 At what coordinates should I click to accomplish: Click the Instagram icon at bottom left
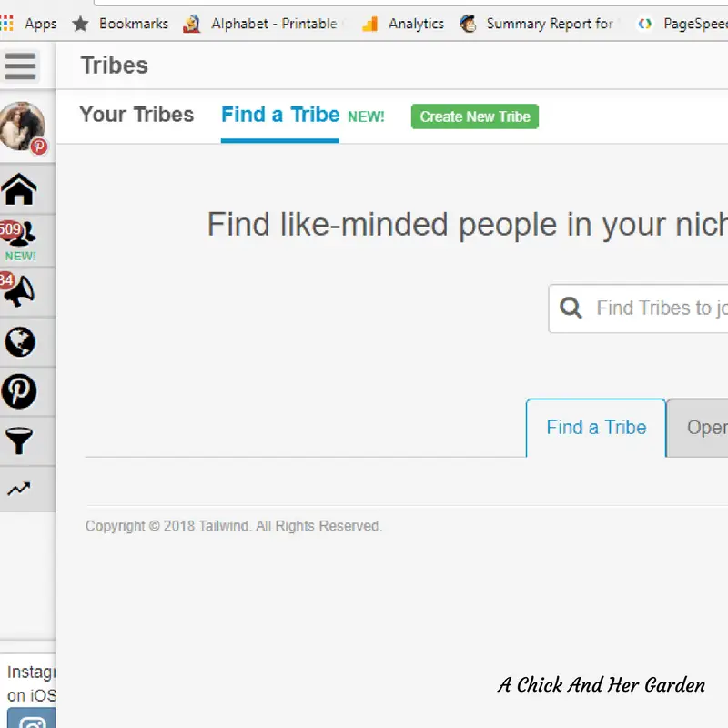(32, 718)
